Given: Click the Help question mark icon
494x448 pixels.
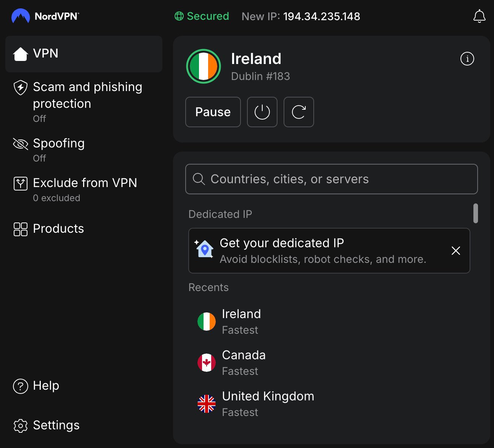Looking at the screenshot, I should point(21,386).
